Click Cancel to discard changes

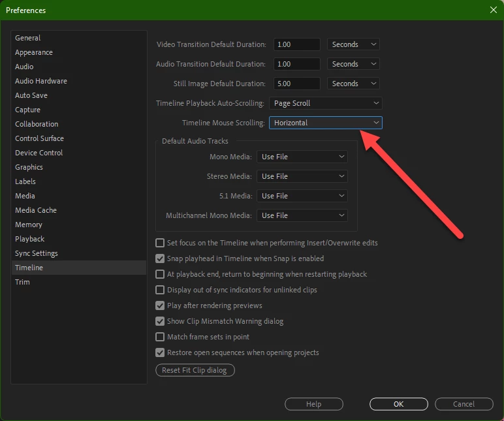(464, 404)
